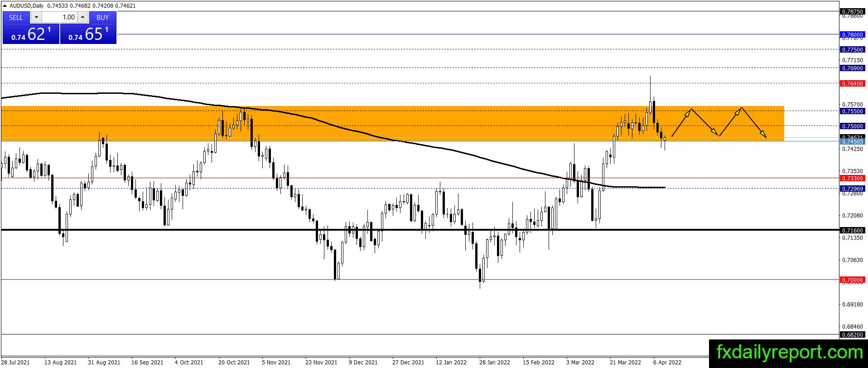This screenshot has height=368, width=868.
Task: Click the SELL button
Action: tap(16, 17)
